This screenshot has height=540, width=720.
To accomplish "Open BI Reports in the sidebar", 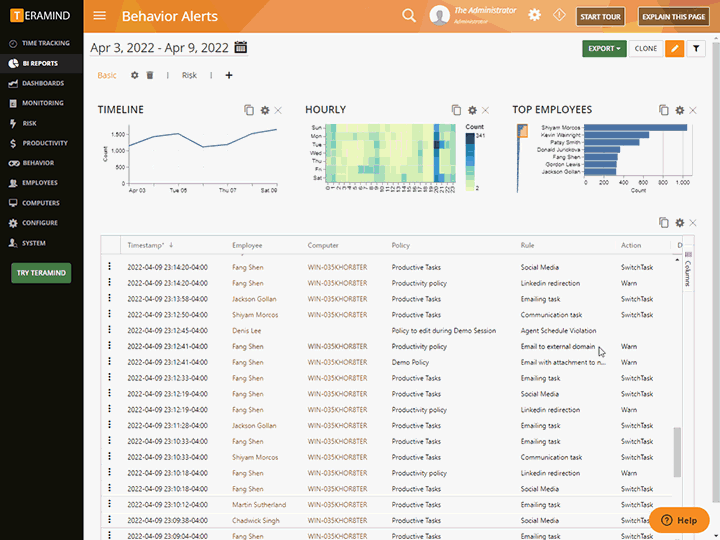I will 40,63.
